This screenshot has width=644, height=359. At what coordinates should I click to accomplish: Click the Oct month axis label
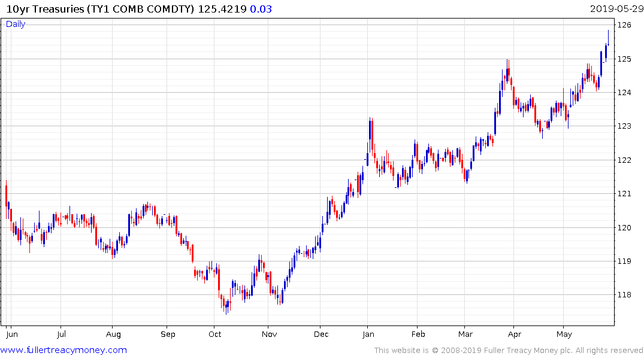pyautogui.click(x=215, y=334)
